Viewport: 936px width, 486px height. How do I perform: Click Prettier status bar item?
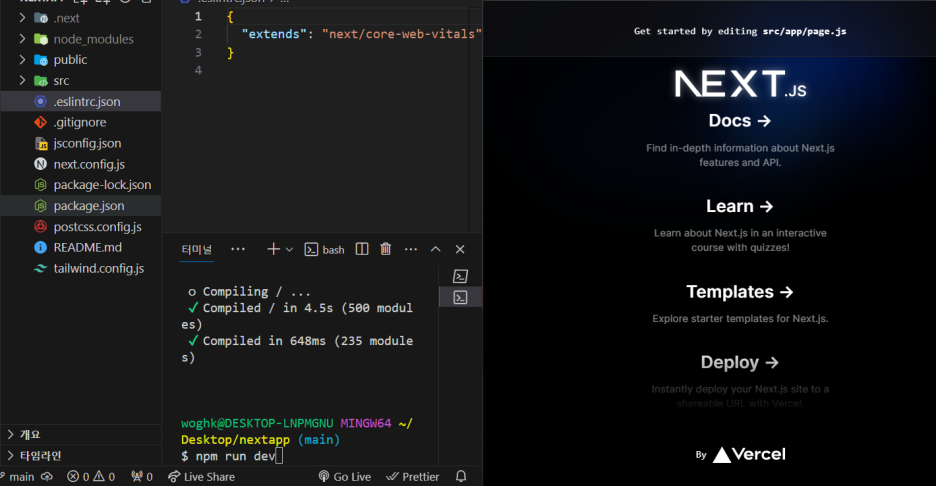click(x=412, y=476)
